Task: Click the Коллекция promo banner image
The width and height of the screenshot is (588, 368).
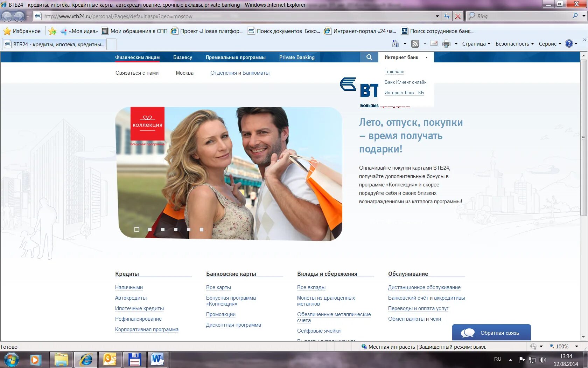Action: [229, 173]
